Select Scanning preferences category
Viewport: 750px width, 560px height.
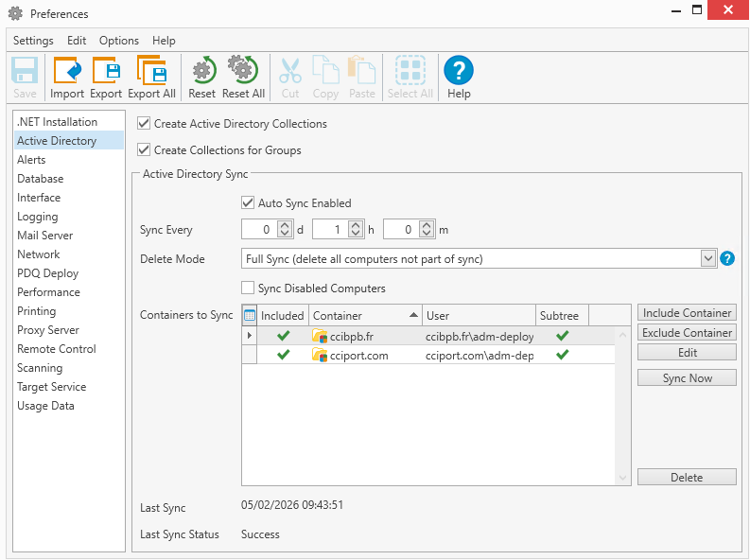point(69,368)
